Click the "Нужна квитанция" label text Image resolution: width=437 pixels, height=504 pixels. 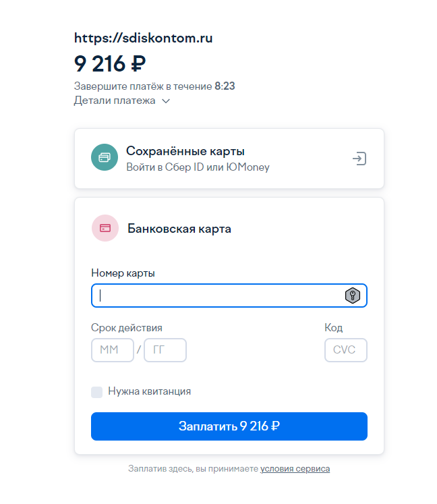[x=149, y=391]
